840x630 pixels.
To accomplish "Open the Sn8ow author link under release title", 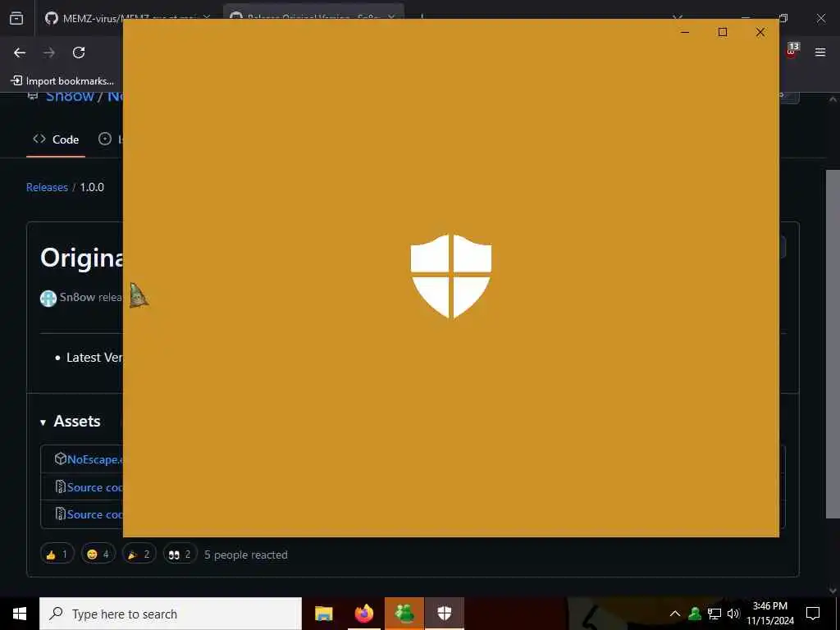I will pos(77,297).
